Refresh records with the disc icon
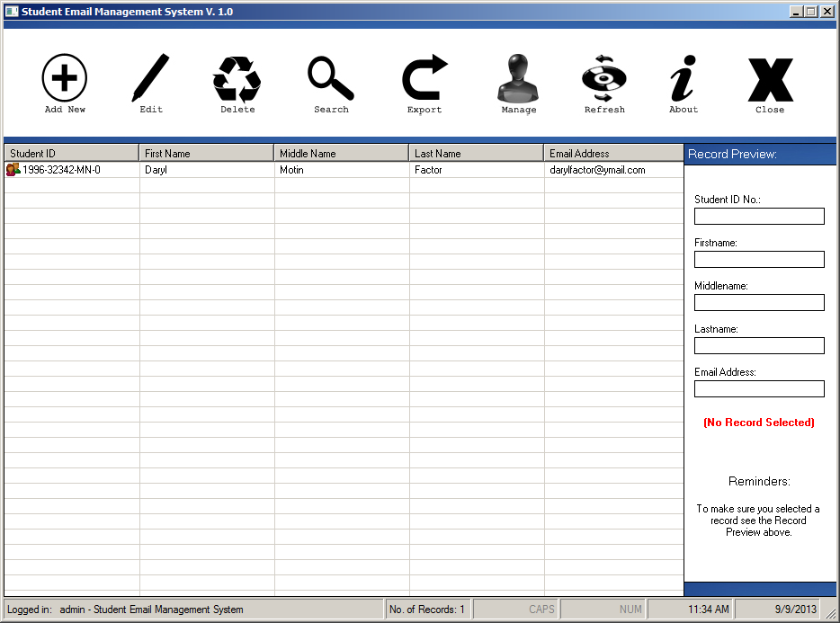840x623 pixels. pos(604,78)
